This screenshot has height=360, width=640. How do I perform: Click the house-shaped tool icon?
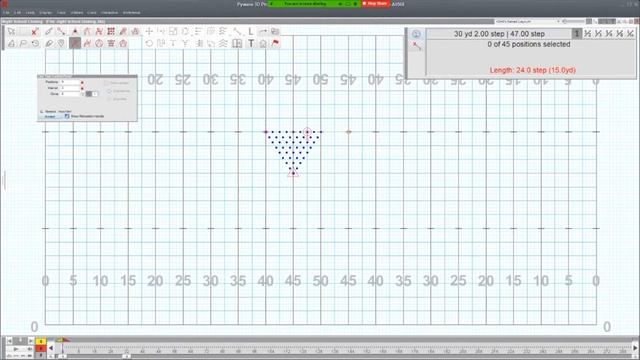pyautogui.click(x=263, y=43)
